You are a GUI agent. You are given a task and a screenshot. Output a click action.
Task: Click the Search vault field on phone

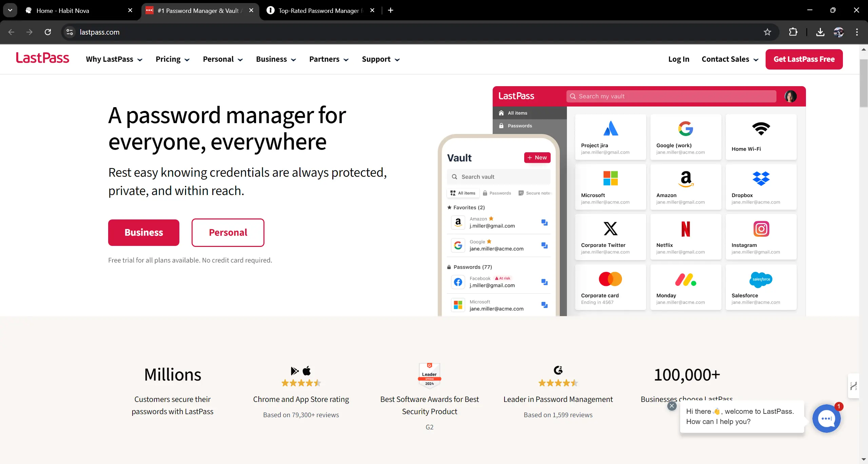(498, 177)
